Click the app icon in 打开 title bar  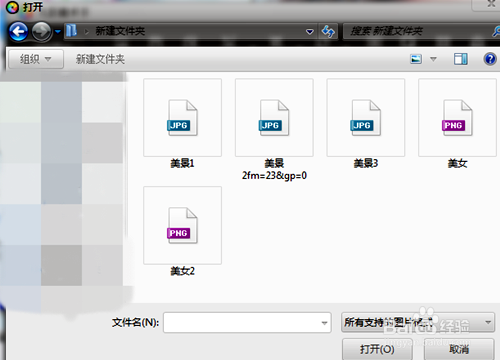pyautogui.click(x=12, y=7)
